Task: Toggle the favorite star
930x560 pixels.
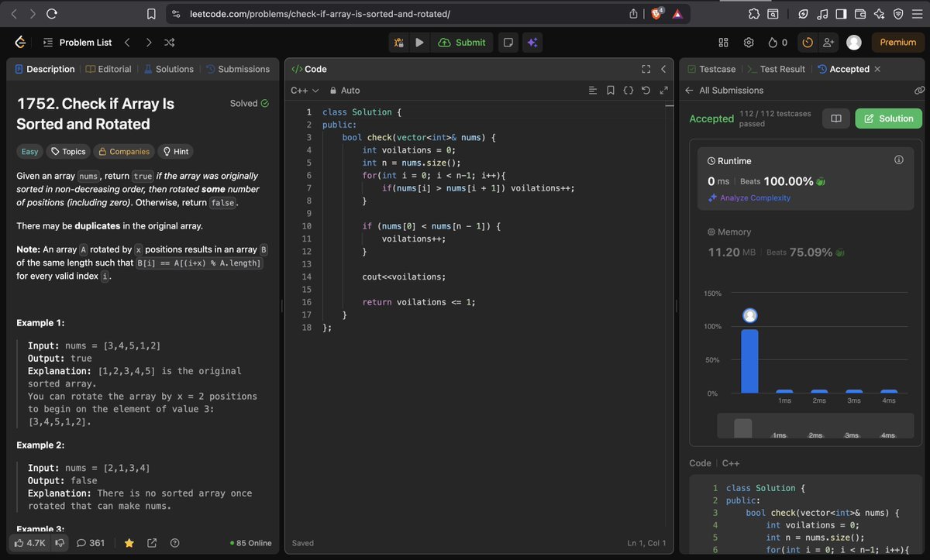Action: 129,543
